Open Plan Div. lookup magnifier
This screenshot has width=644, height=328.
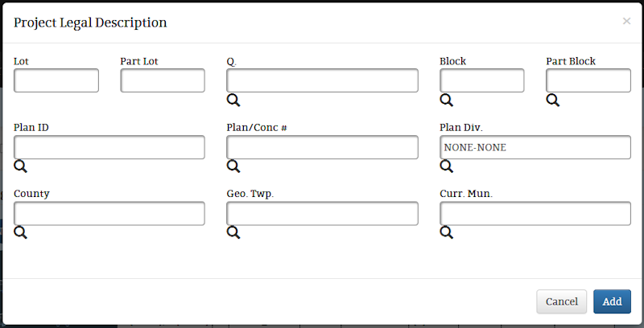[x=447, y=166]
